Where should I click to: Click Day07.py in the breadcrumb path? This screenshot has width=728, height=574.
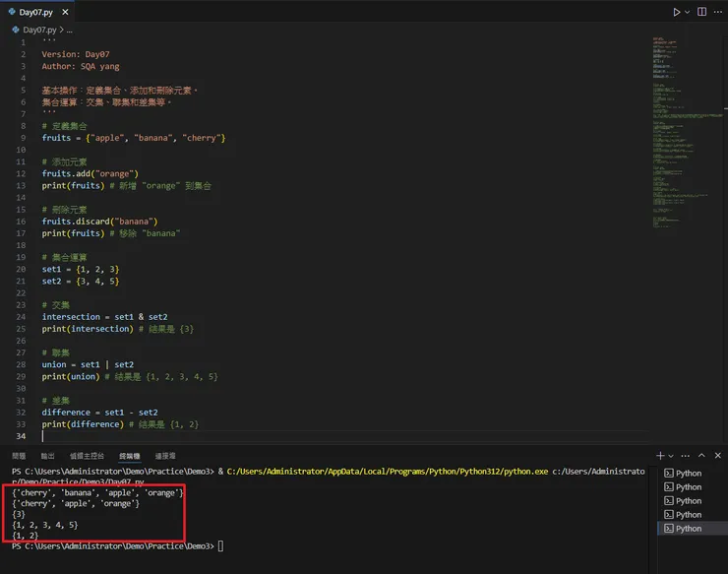pos(39,30)
